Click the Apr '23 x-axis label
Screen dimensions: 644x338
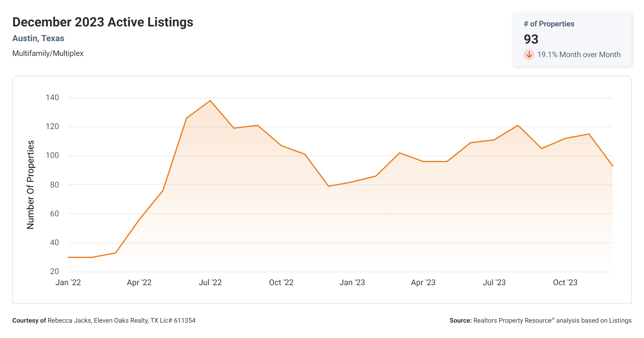(x=423, y=282)
